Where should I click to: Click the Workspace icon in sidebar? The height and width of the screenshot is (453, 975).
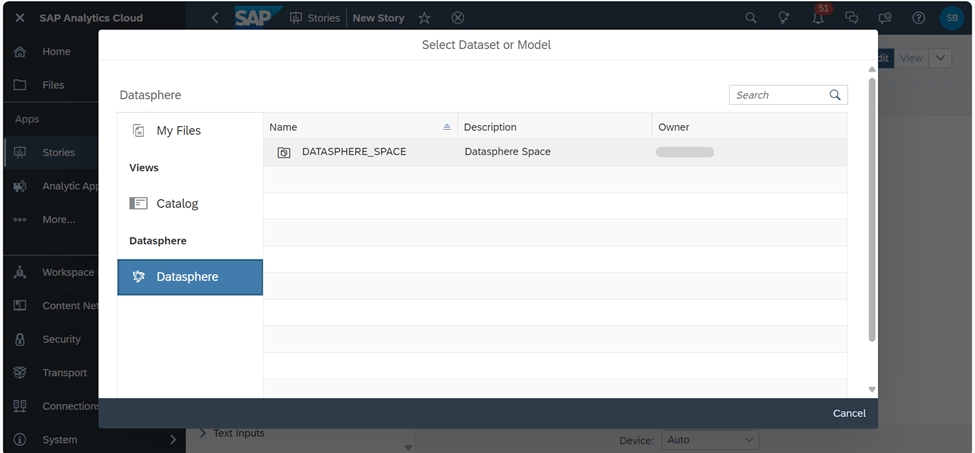point(20,272)
